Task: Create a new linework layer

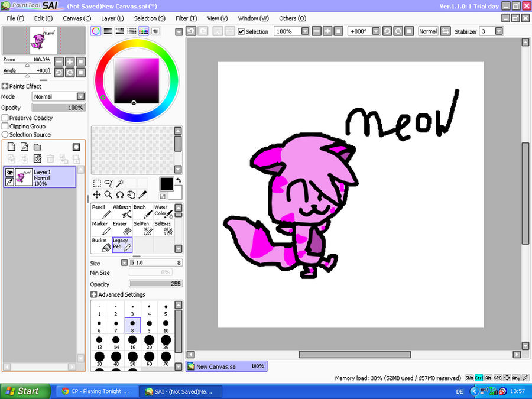Action: pyautogui.click(x=24, y=147)
